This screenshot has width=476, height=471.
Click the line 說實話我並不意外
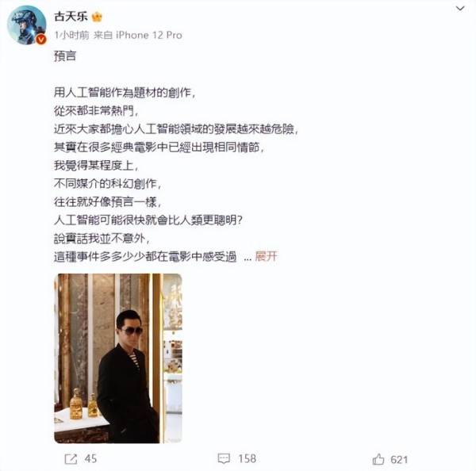102,239
